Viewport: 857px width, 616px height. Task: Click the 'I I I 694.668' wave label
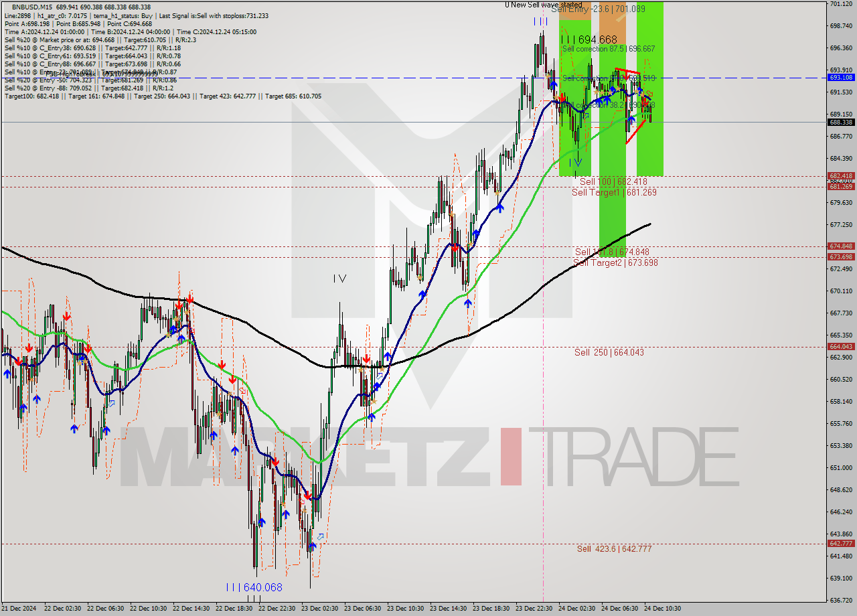point(589,40)
